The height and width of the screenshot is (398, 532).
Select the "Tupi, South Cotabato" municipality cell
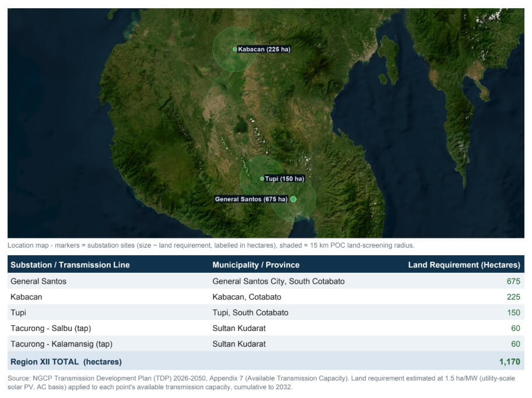(x=250, y=312)
